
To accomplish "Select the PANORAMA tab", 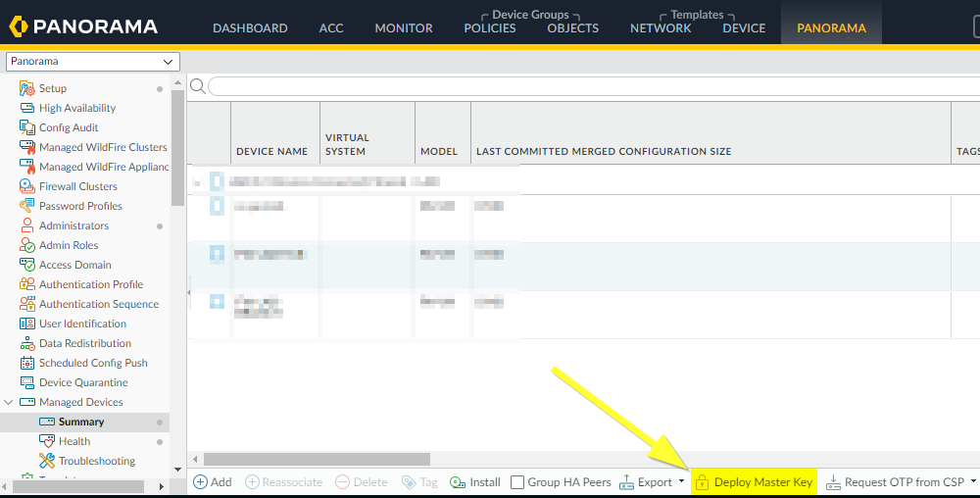I will point(831,28).
